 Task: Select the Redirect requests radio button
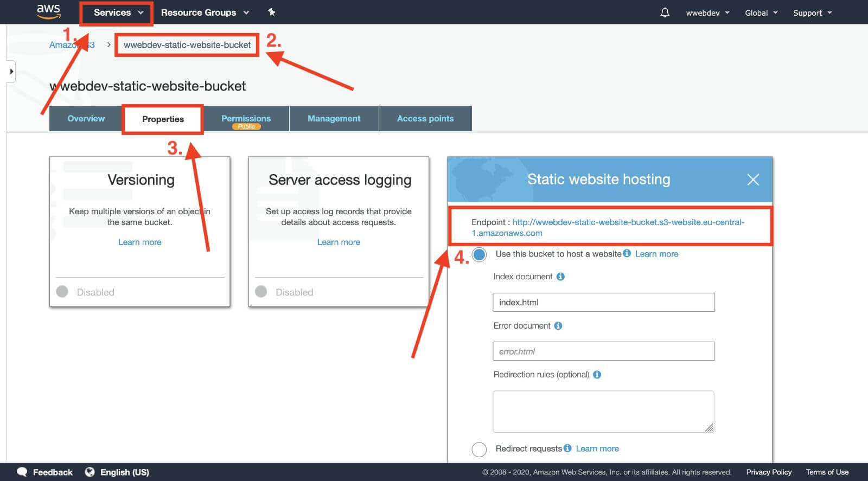[x=479, y=449]
